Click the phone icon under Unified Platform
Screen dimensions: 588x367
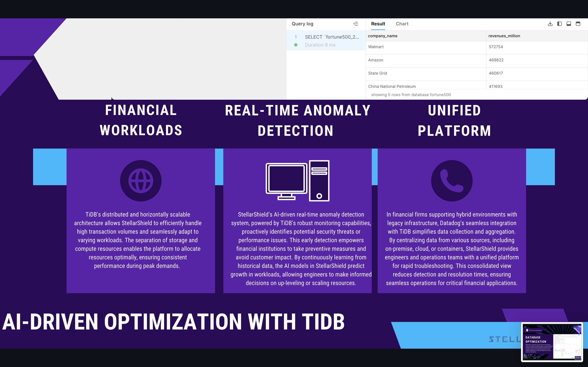(452, 181)
